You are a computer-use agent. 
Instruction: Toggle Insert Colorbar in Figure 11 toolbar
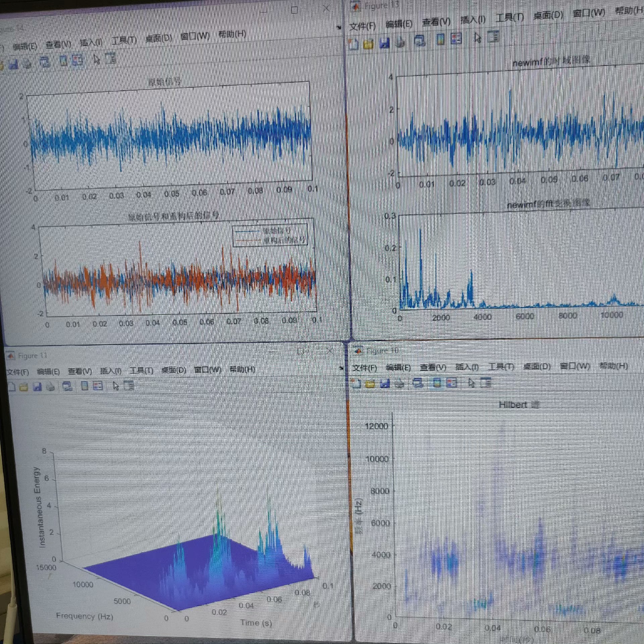point(85,386)
